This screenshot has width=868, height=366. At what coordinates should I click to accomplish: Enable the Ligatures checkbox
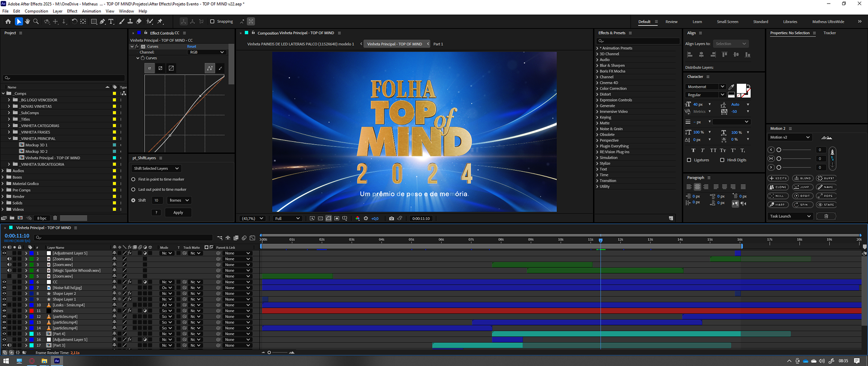tap(689, 160)
